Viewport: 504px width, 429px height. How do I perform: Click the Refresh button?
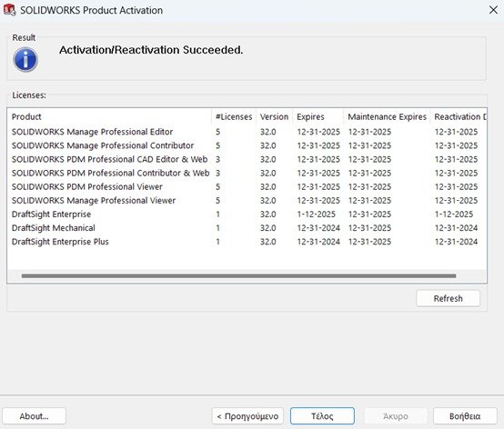449,298
